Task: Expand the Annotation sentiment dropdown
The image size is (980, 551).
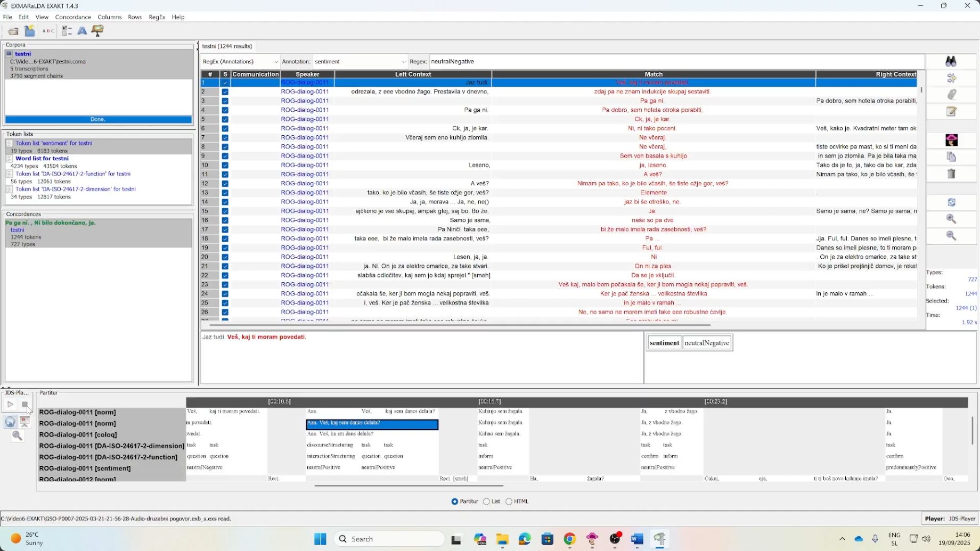Action: 360,62
